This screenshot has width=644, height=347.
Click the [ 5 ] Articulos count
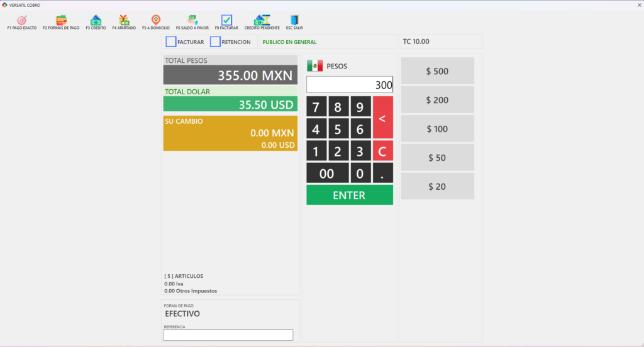point(184,276)
